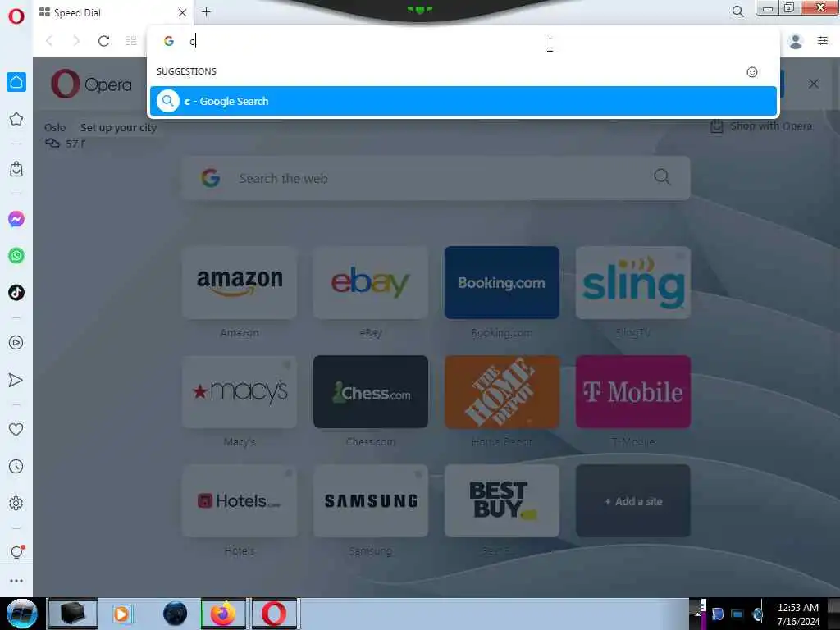This screenshot has height=630, width=840.
Task: Select the 'c - Google Search' suggestion
Action: point(463,101)
